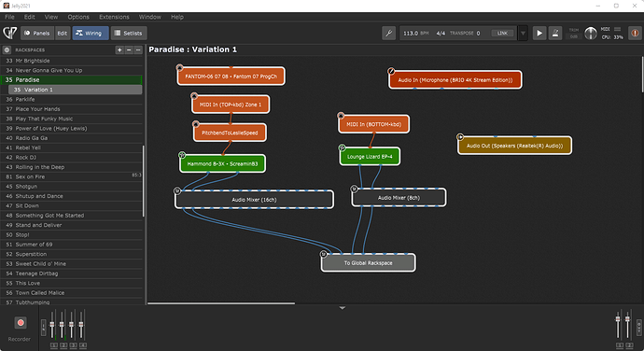Image resolution: width=644 pixels, height=351 pixels.
Task: Click the red panic alert icon
Action: 635,33
